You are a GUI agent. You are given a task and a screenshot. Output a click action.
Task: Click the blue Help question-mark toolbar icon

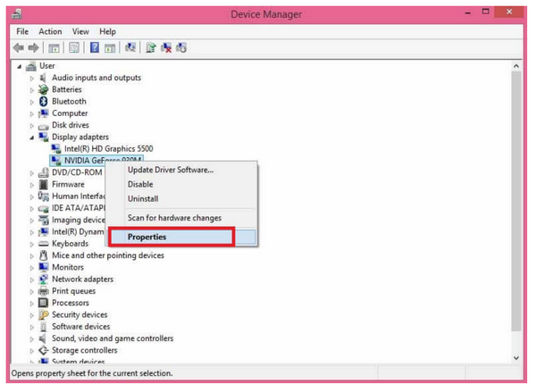click(94, 47)
